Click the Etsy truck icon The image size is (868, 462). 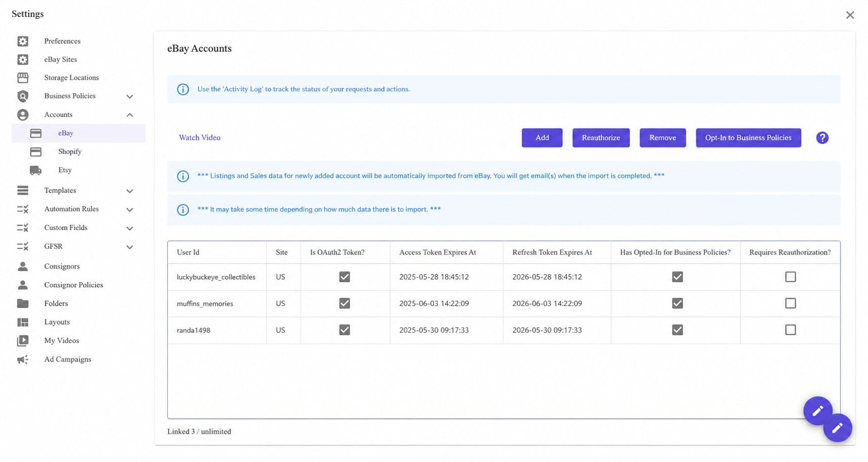pos(35,170)
